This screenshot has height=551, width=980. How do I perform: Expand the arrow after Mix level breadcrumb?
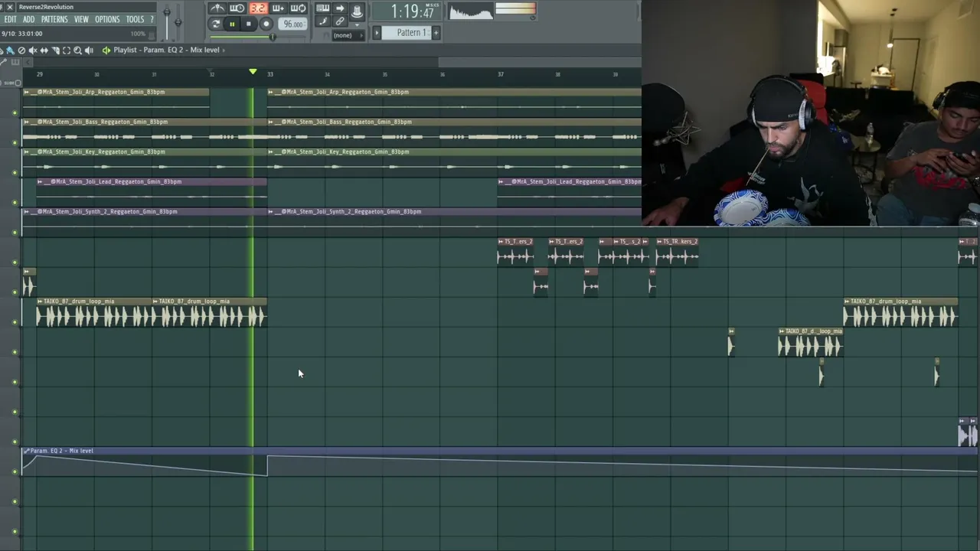pos(224,50)
